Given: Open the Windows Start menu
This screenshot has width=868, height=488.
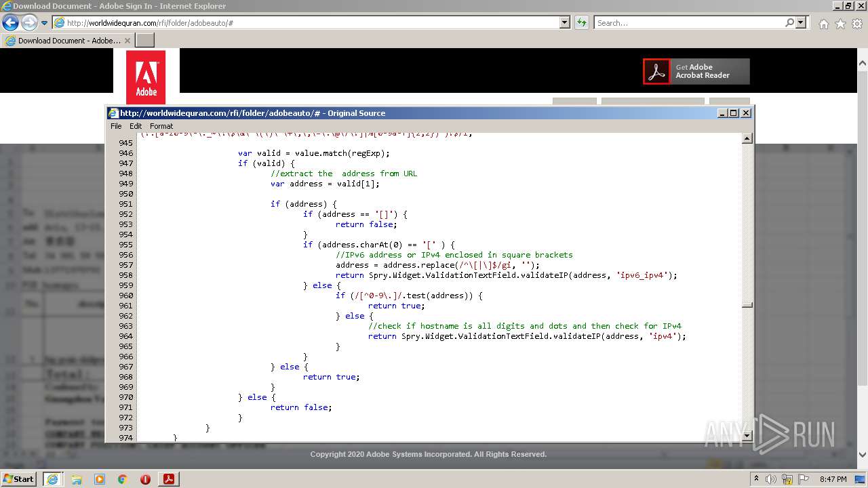Looking at the screenshot, I should [18, 479].
